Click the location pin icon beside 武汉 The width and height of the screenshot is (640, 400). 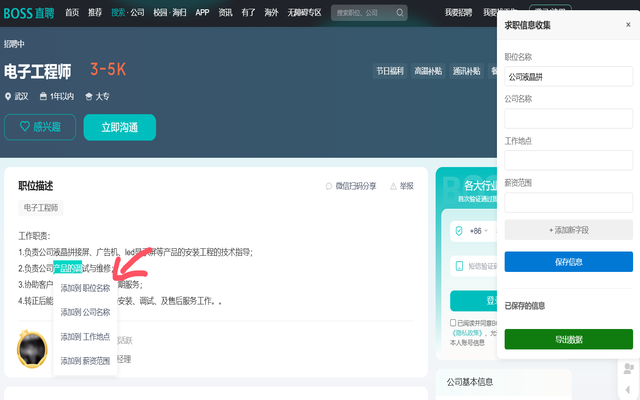pos(8,97)
